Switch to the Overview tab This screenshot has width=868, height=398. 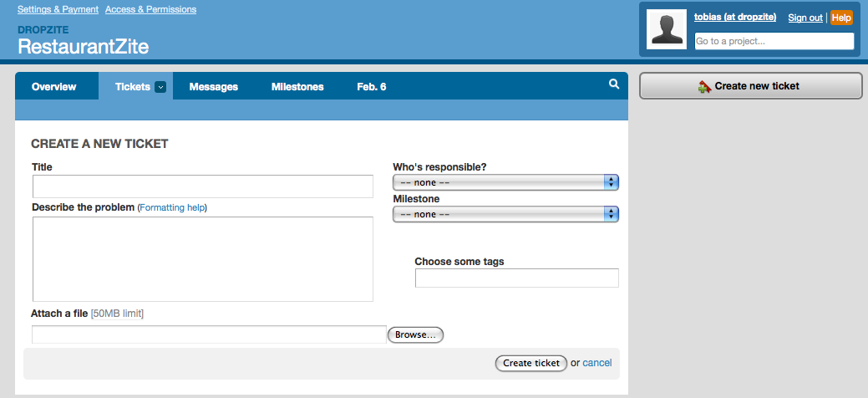[53, 87]
